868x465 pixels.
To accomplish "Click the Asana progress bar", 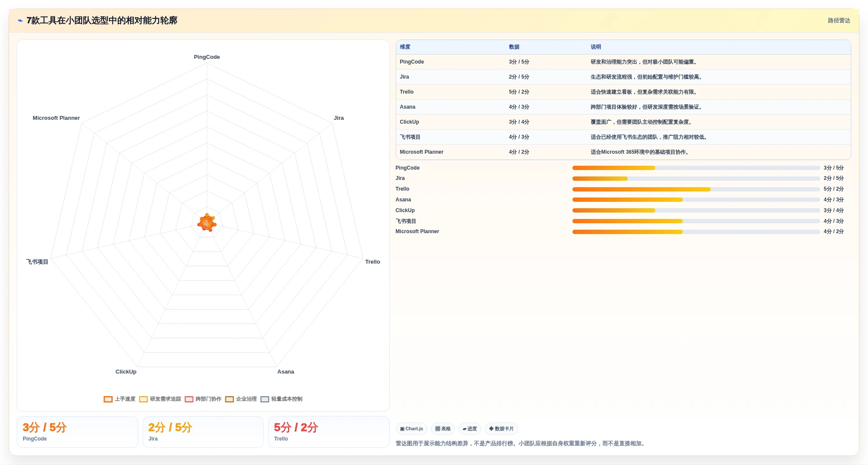I will coord(696,200).
